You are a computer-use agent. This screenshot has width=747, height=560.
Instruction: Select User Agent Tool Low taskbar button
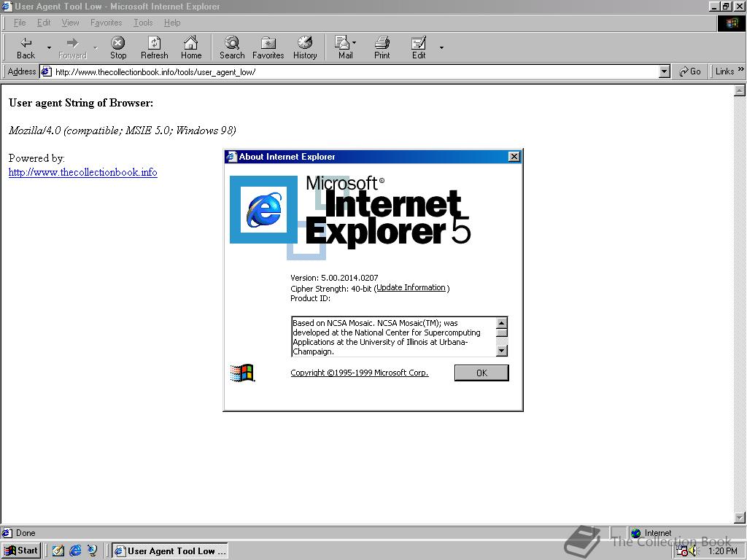click(170, 551)
